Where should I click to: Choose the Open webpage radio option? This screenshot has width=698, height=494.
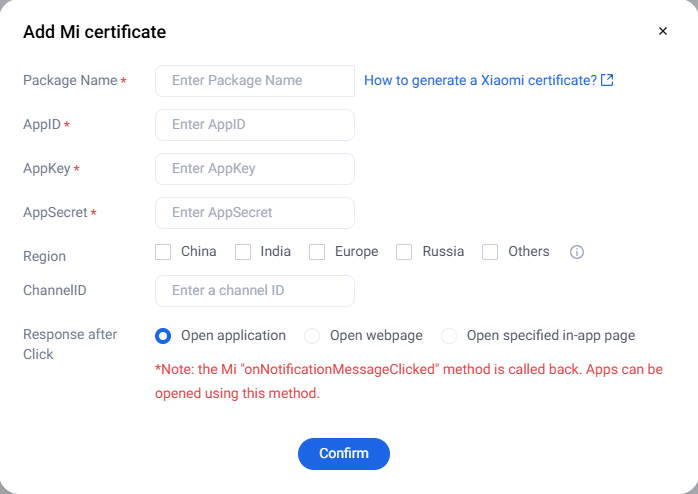[x=312, y=336]
